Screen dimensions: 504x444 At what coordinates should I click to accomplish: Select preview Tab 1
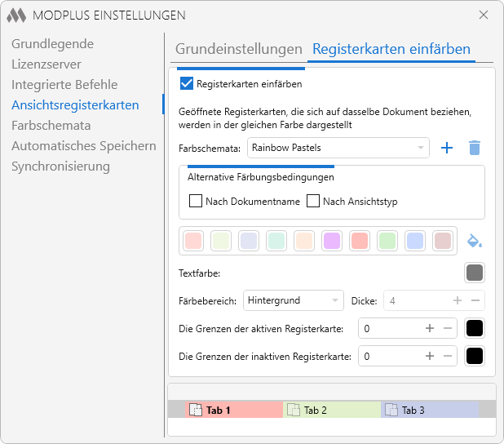(x=234, y=409)
